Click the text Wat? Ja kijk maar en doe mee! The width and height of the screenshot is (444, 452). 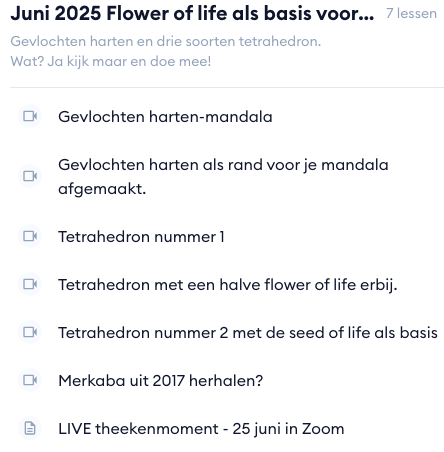(111, 61)
